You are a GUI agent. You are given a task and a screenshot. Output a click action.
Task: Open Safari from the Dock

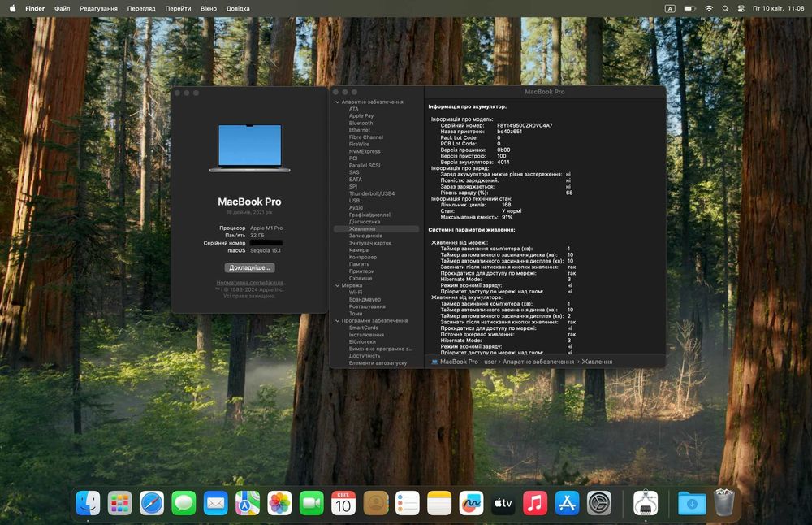(152, 504)
